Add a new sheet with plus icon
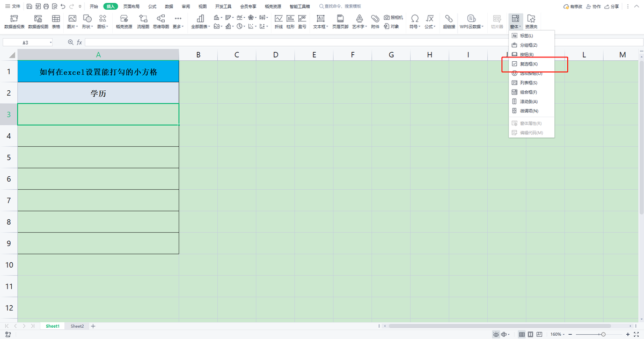Viewport: 644px width, 339px height. click(93, 326)
